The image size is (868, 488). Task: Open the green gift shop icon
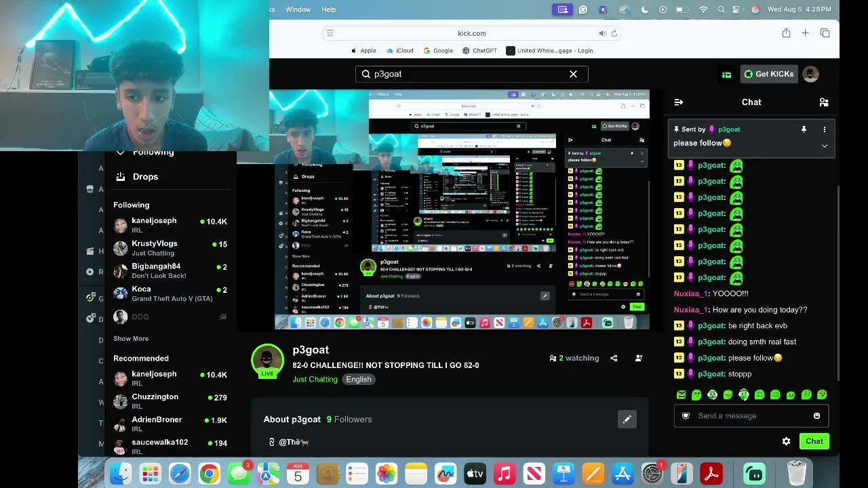pos(726,75)
